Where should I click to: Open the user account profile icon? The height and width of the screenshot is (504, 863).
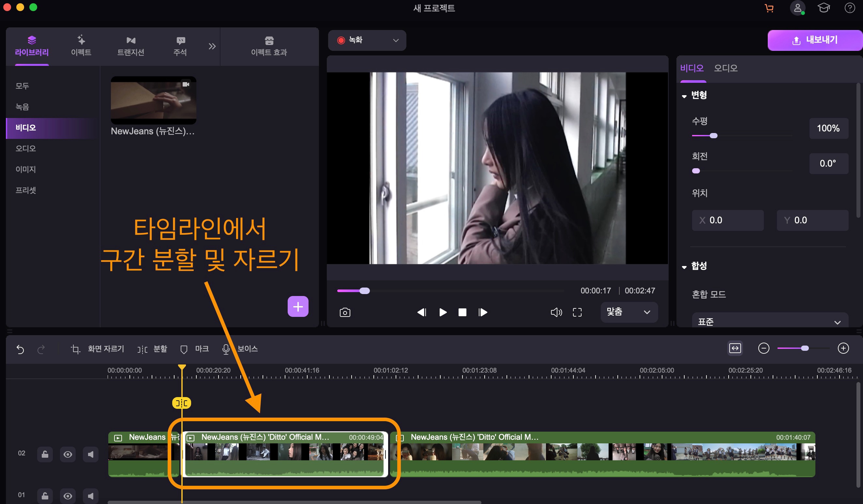(797, 8)
